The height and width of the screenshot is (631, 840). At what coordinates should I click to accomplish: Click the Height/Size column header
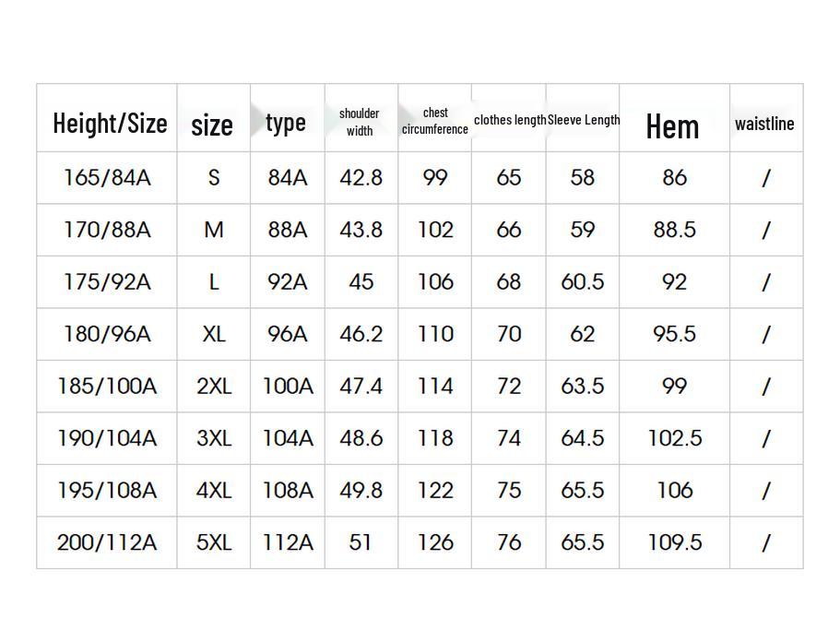click(x=110, y=123)
